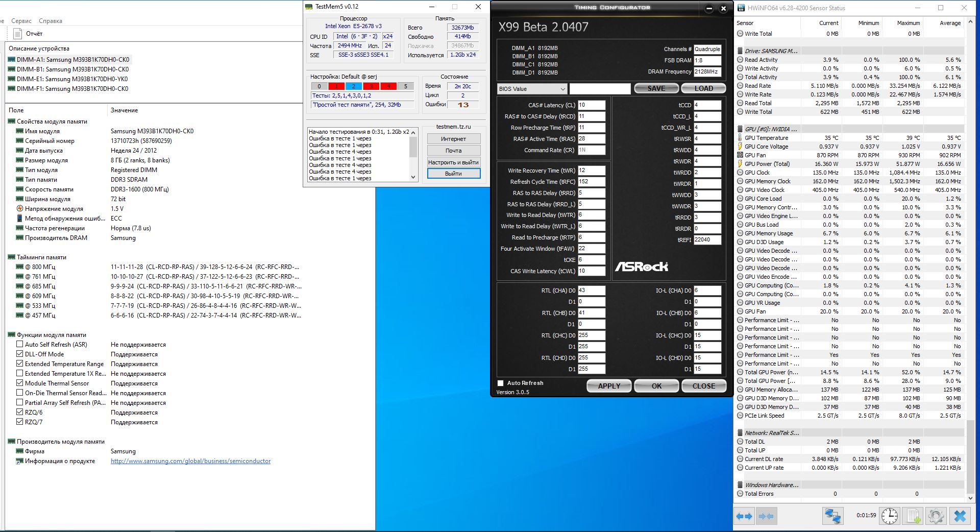980x532 pixels.
Task: Click the GPU [#0]: NVIDIA group icon
Action: [x=740, y=129]
